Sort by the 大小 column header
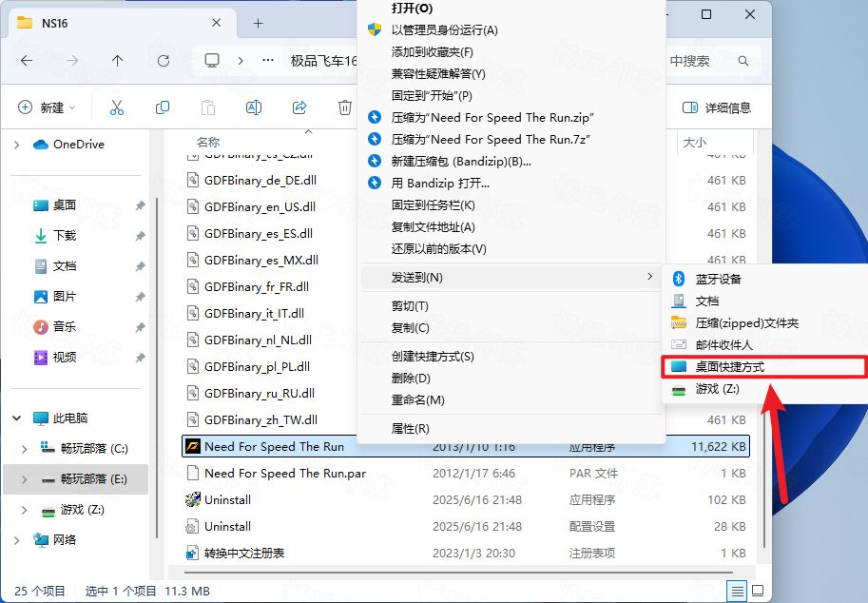The image size is (868, 603). click(695, 143)
